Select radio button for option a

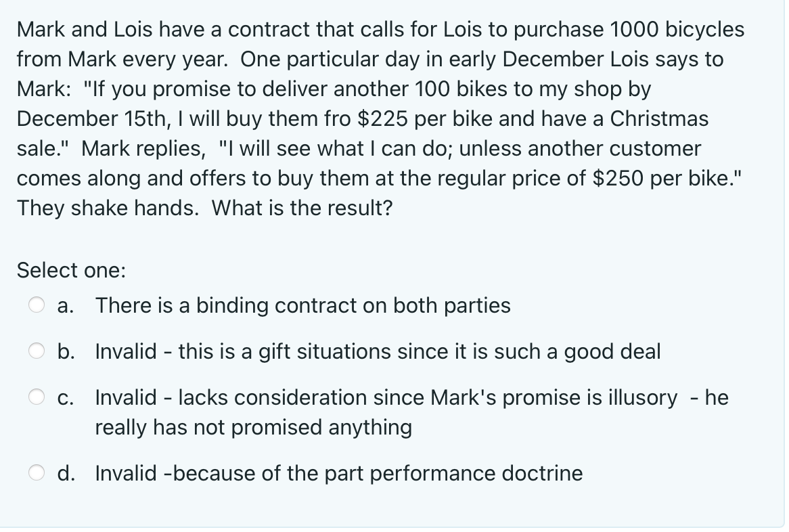[x=37, y=305]
